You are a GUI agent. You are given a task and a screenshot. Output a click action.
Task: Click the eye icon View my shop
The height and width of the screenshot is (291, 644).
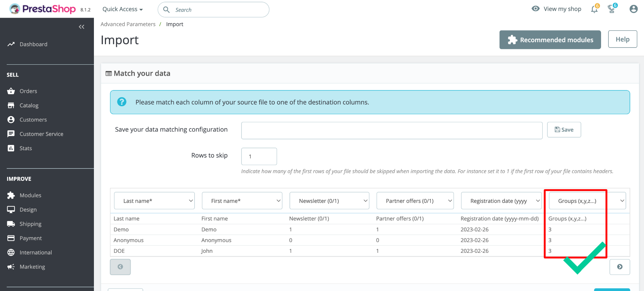pos(536,9)
